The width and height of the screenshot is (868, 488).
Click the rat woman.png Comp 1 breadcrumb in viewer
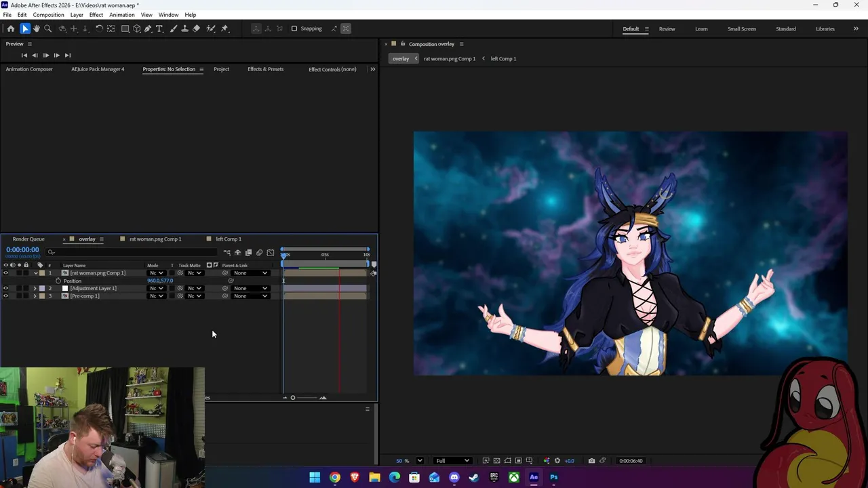tap(450, 59)
